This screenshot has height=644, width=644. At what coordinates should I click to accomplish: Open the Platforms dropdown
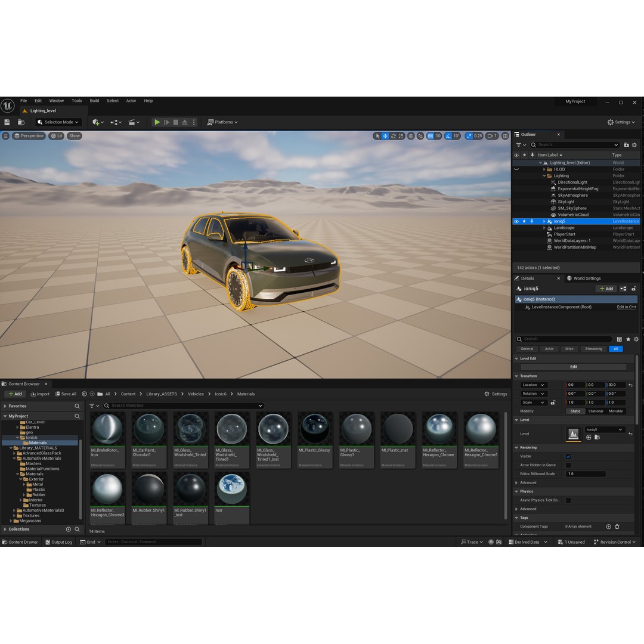pyautogui.click(x=222, y=122)
